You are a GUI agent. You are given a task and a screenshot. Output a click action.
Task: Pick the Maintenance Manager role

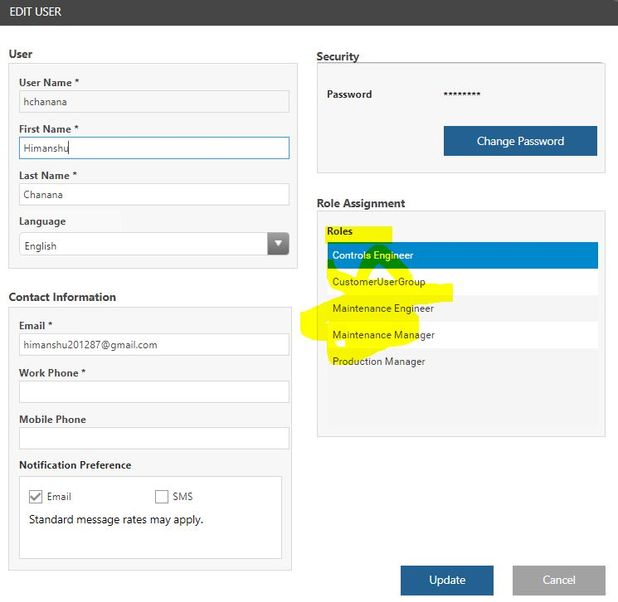pos(462,335)
